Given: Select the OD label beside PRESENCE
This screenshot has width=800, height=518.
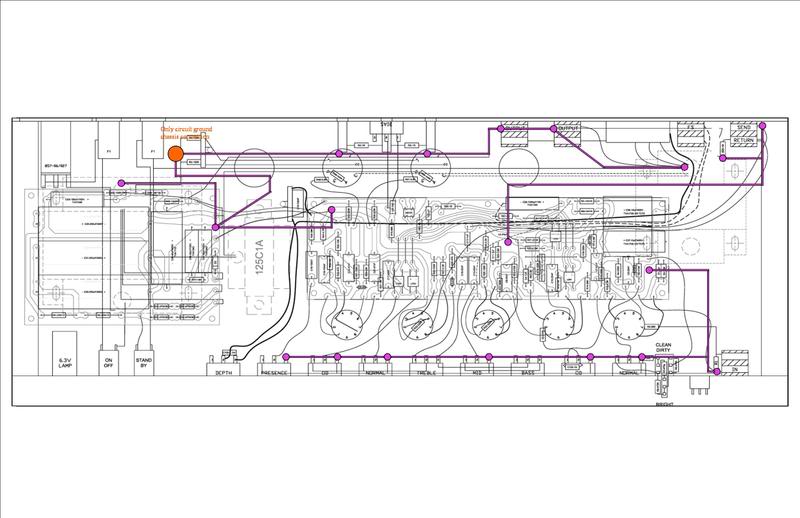Looking at the screenshot, I should click(x=327, y=371).
